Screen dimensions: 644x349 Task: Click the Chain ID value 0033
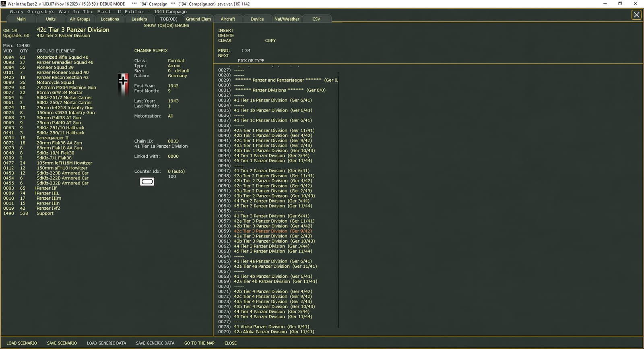click(173, 141)
